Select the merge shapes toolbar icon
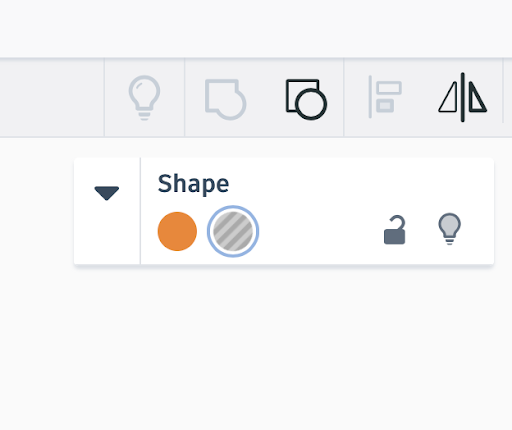 point(225,99)
